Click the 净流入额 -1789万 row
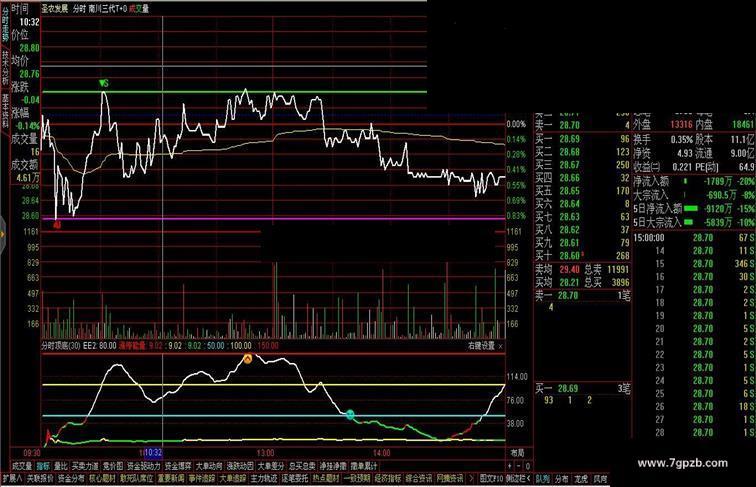Viewport: 756px width, 487px height. (694, 182)
